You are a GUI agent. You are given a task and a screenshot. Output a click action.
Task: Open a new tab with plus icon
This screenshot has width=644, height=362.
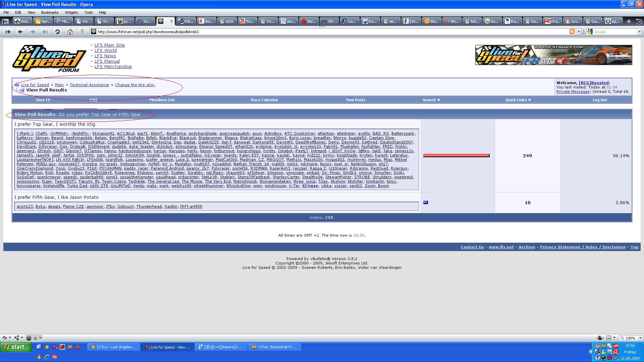click(x=629, y=21)
